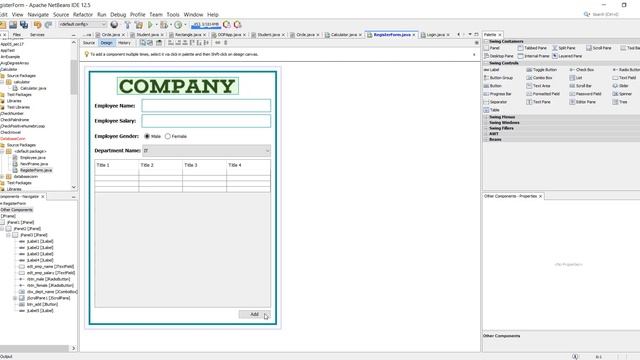Open the Tools menu
The height and width of the screenshot is (360, 640).
(x=173, y=15)
